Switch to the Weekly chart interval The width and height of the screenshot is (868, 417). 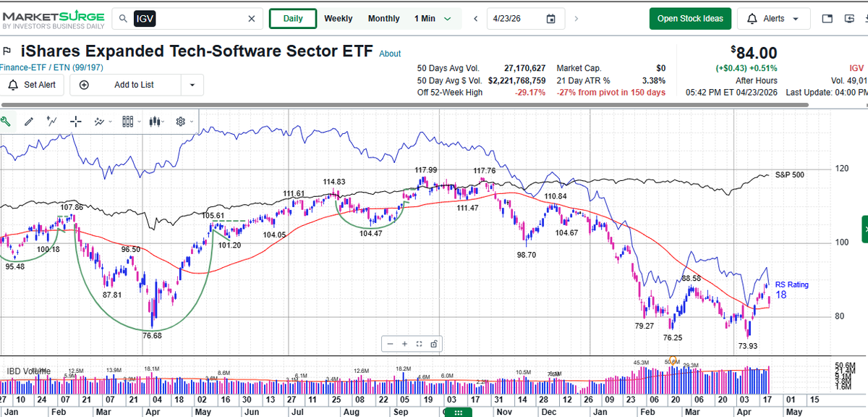[339, 19]
